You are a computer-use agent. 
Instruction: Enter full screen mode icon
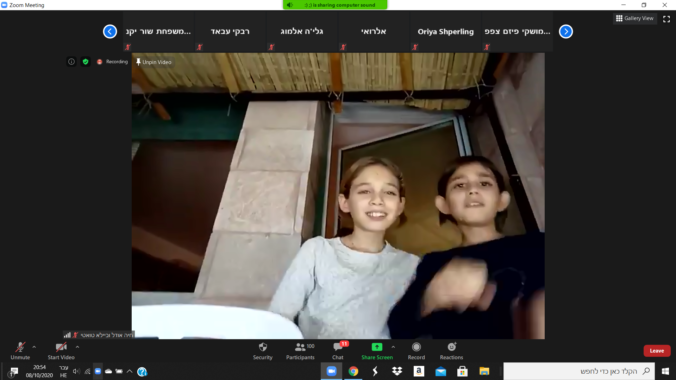(667, 19)
